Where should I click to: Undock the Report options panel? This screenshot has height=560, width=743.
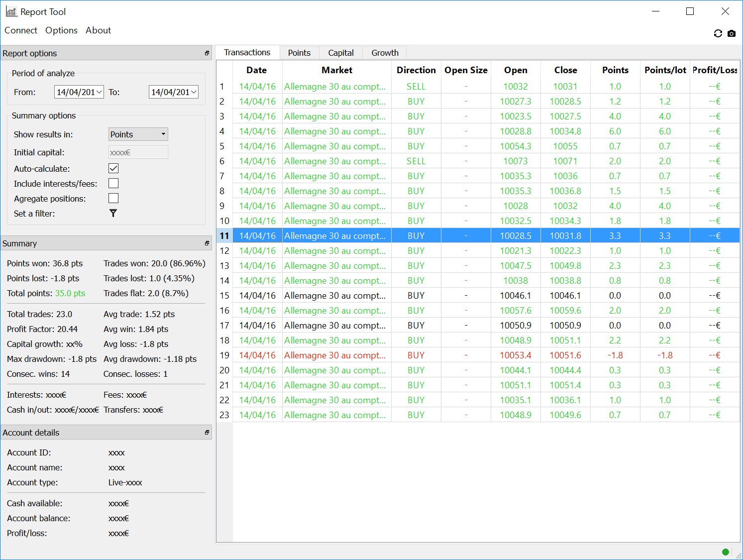pyautogui.click(x=207, y=53)
